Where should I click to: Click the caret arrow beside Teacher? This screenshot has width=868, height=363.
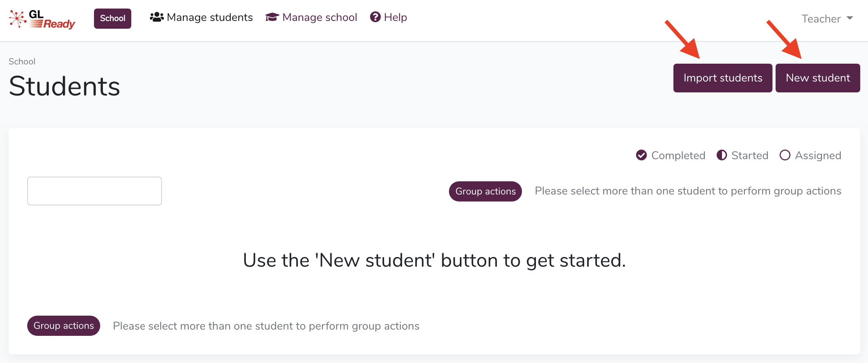tap(850, 18)
